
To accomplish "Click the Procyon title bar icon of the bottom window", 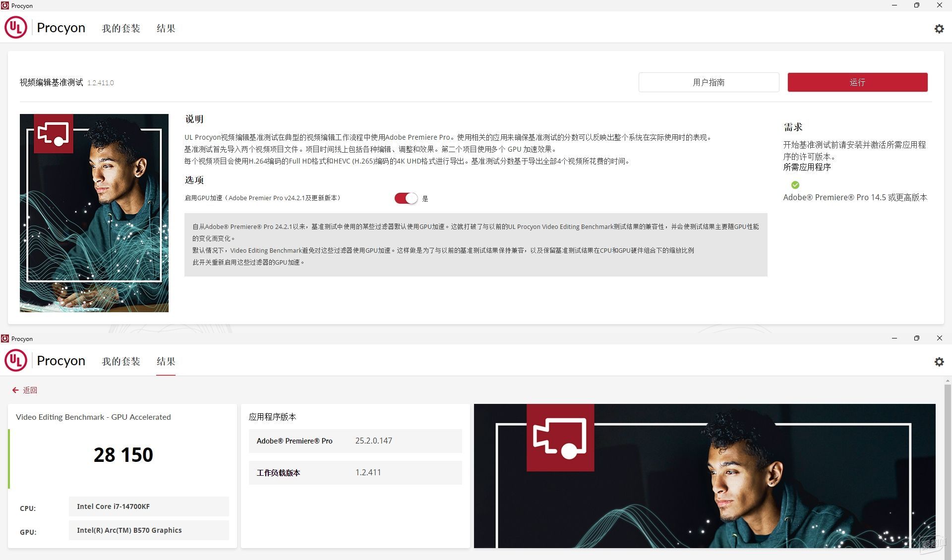I will point(5,338).
